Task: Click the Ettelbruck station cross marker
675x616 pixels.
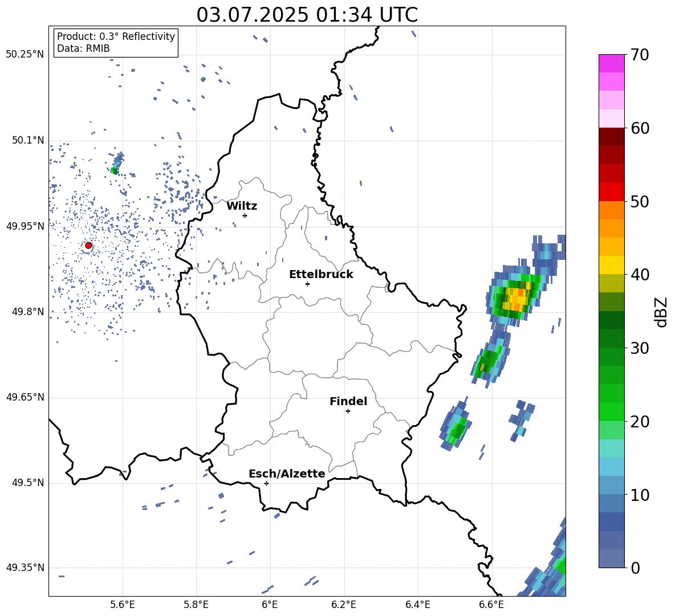Action: 307,284
